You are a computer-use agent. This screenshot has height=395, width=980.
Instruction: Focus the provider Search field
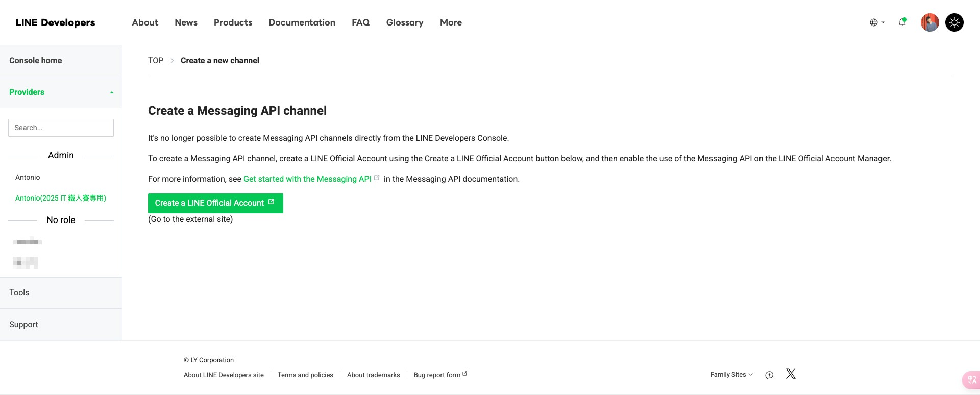click(x=61, y=128)
